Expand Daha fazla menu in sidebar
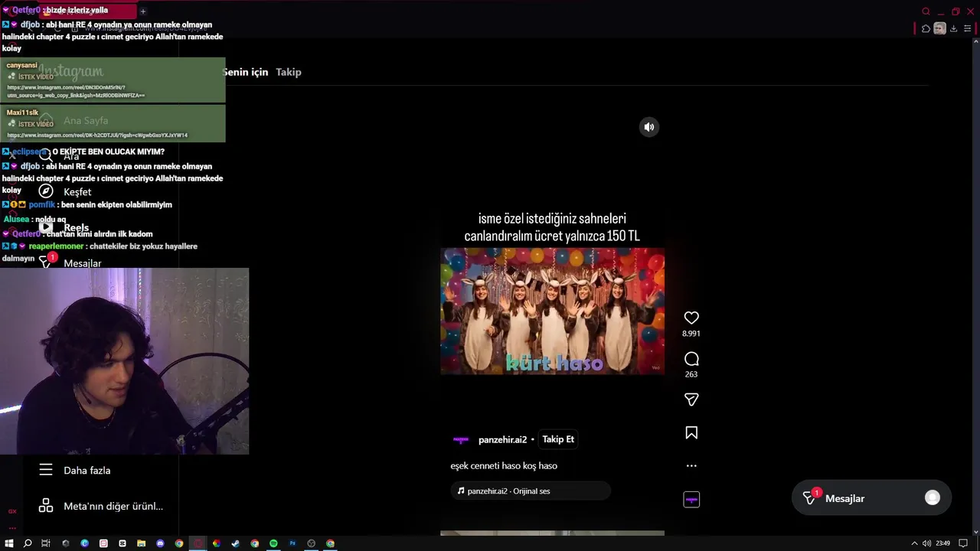Screen dimensions: 980x551 pos(87,471)
